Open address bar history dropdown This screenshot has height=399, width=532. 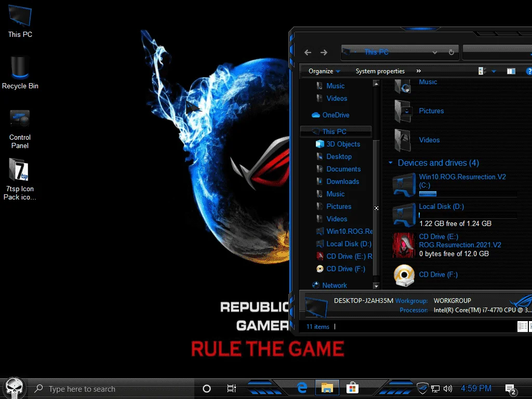coord(435,52)
